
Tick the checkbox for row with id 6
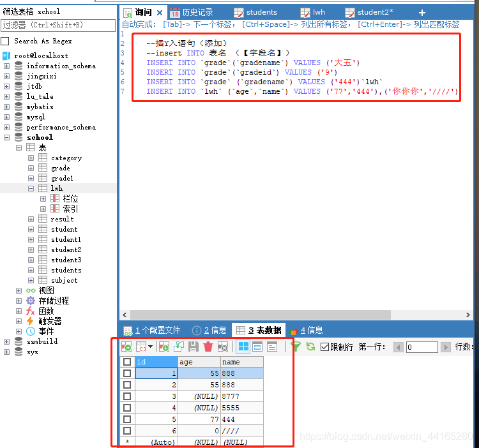coord(127,431)
